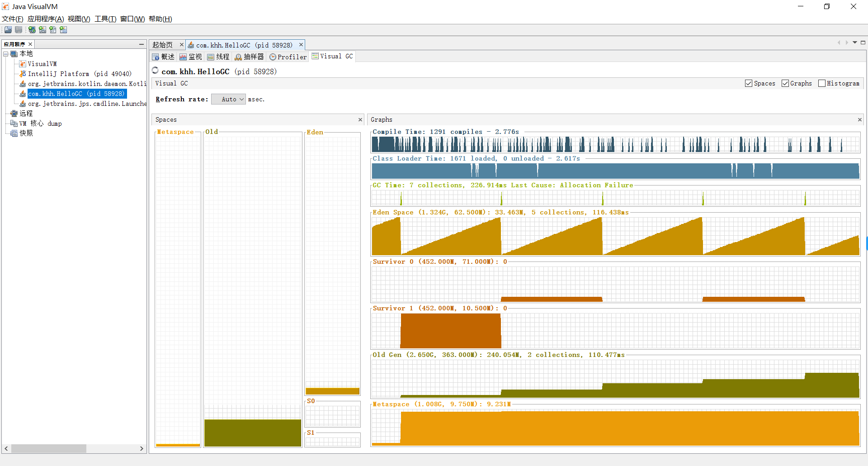Image resolution: width=868 pixels, height=466 pixels.
Task: Enable the Histogram checkbox
Action: coord(822,83)
